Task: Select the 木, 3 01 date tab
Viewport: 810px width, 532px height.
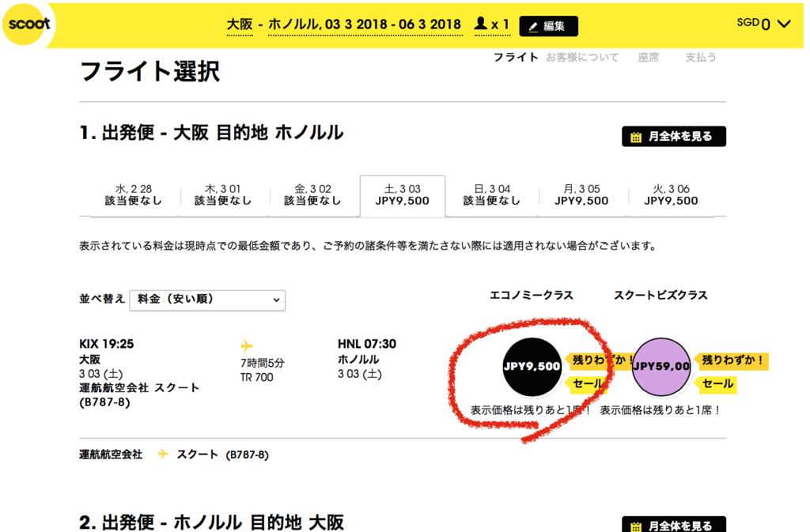Action: (x=223, y=195)
